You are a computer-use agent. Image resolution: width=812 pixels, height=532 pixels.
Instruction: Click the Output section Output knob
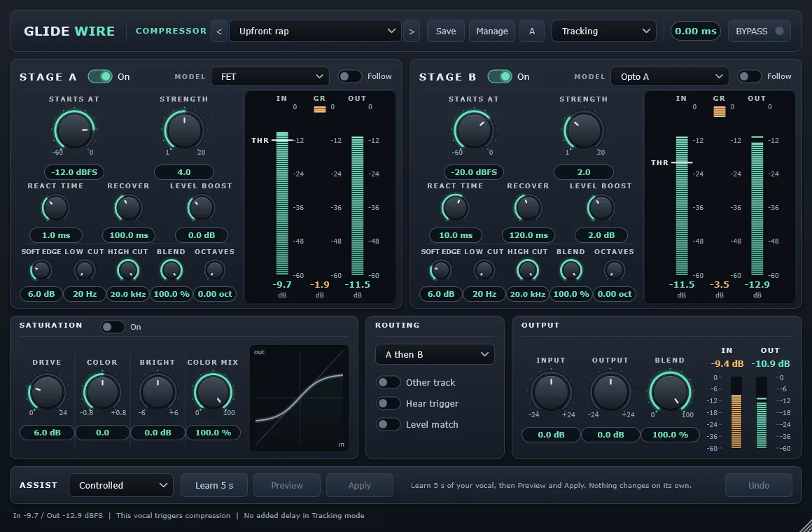pos(610,392)
